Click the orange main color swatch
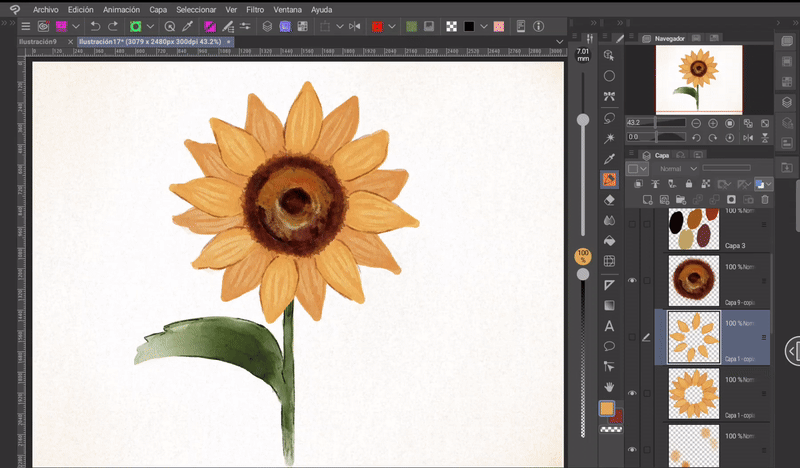This screenshot has width=800, height=468. coord(606,408)
